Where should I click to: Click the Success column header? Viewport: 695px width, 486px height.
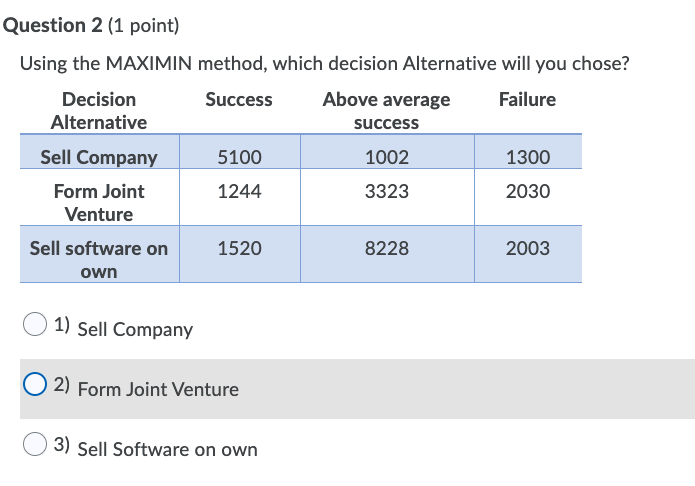[x=239, y=99]
